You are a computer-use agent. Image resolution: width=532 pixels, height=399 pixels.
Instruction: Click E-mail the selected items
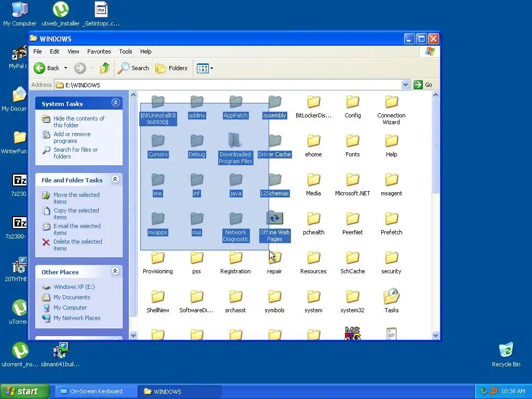coord(77,229)
